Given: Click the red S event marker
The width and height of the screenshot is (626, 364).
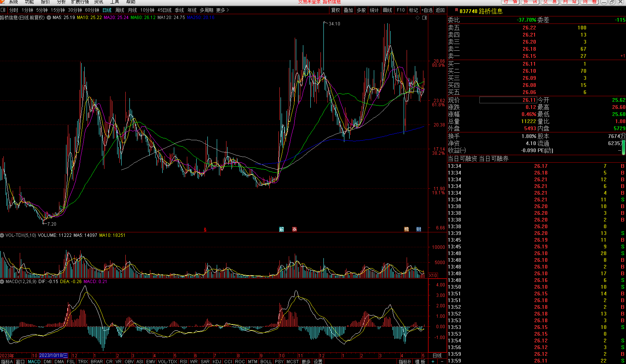Looking at the screenshot, I should coord(205,230).
